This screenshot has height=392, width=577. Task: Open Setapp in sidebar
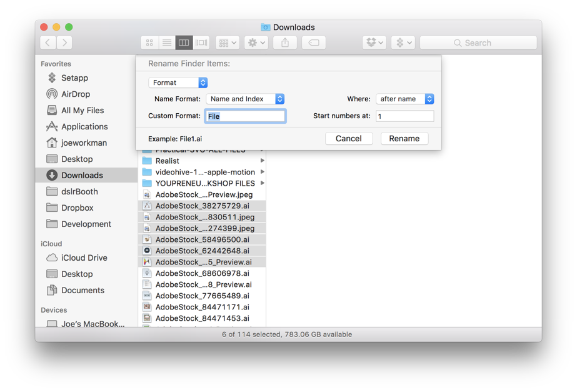pos(86,78)
